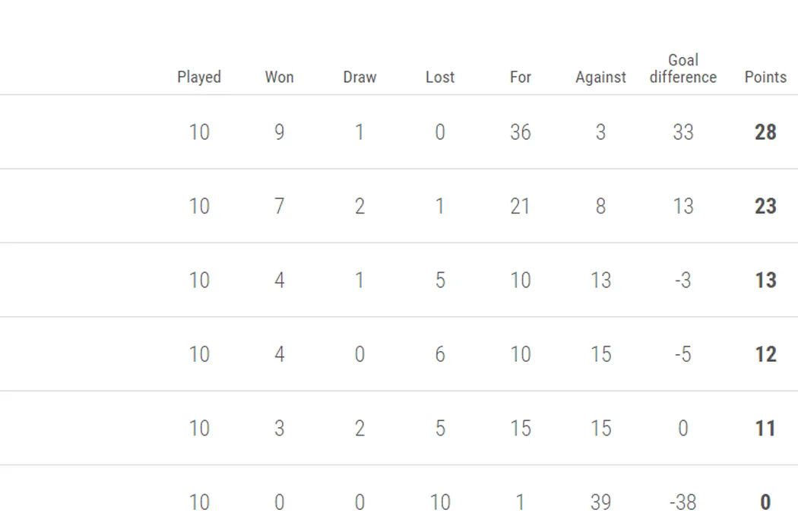Select the 39 goals-against cell

[x=600, y=502]
